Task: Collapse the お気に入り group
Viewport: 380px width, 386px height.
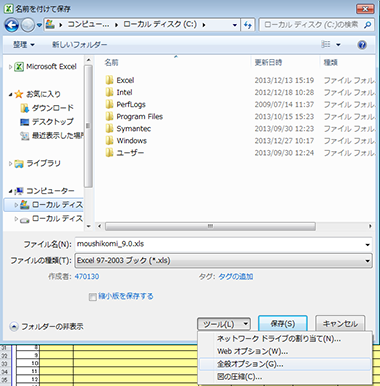Action: (10, 94)
